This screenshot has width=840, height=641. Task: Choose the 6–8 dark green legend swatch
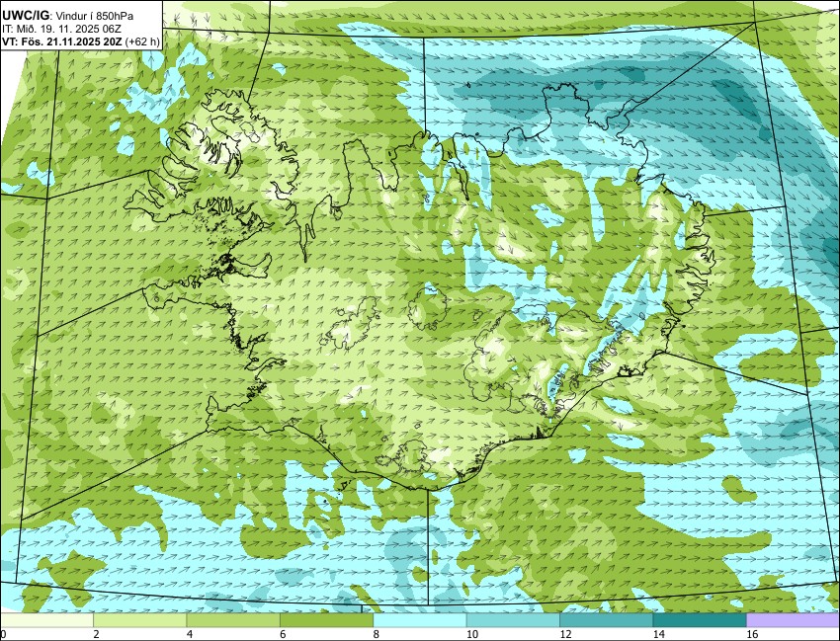[326, 620]
